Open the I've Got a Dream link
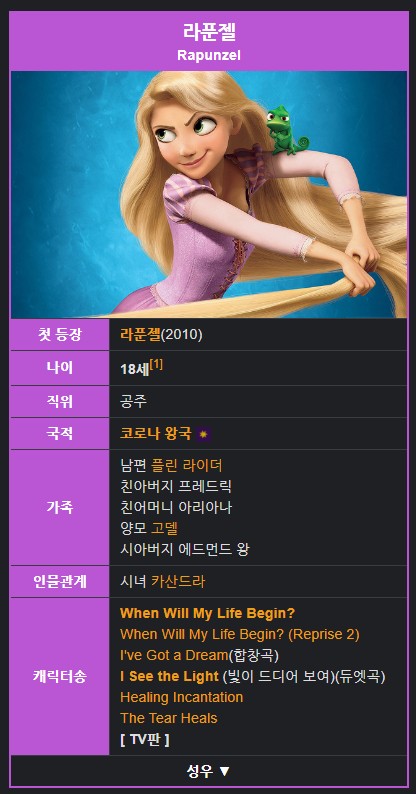 point(174,655)
